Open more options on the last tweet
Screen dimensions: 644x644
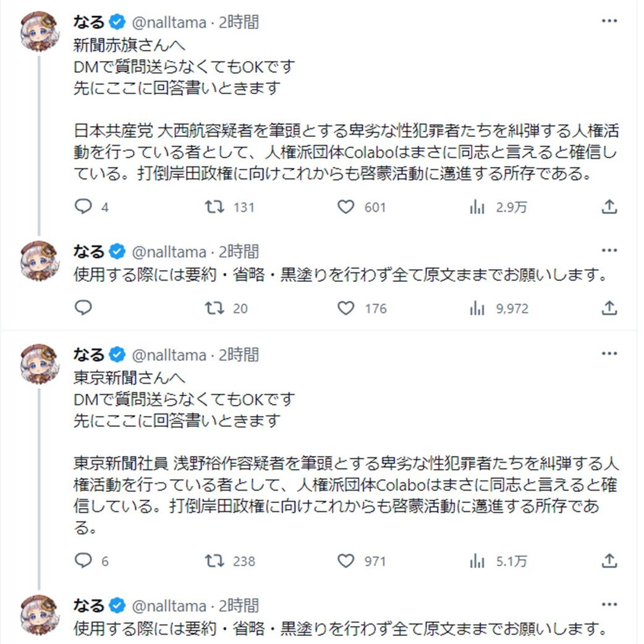pos(609,604)
